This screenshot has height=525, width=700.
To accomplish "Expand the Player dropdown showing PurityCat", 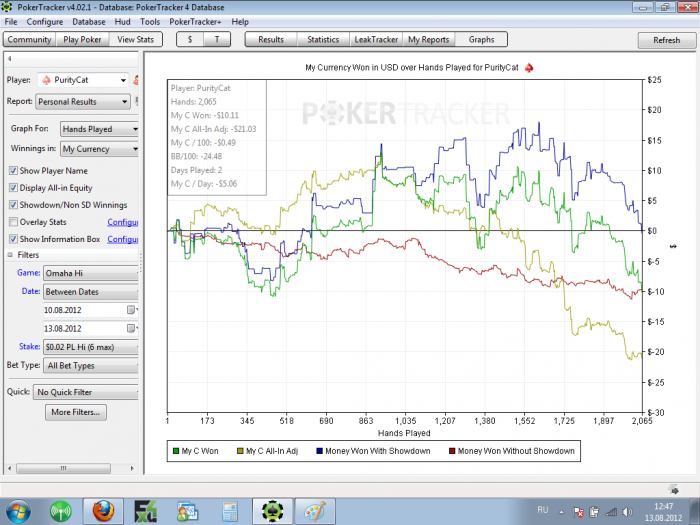I will (x=83, y=80).
